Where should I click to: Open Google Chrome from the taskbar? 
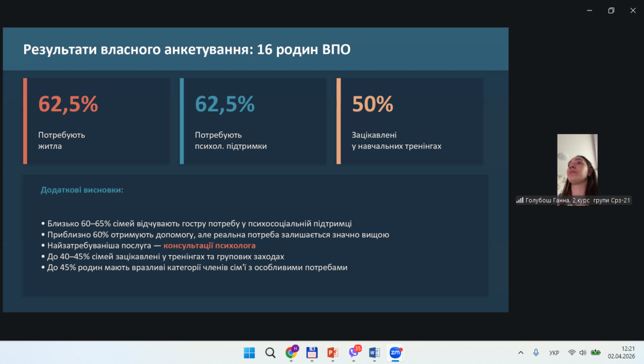pos(291,353)
